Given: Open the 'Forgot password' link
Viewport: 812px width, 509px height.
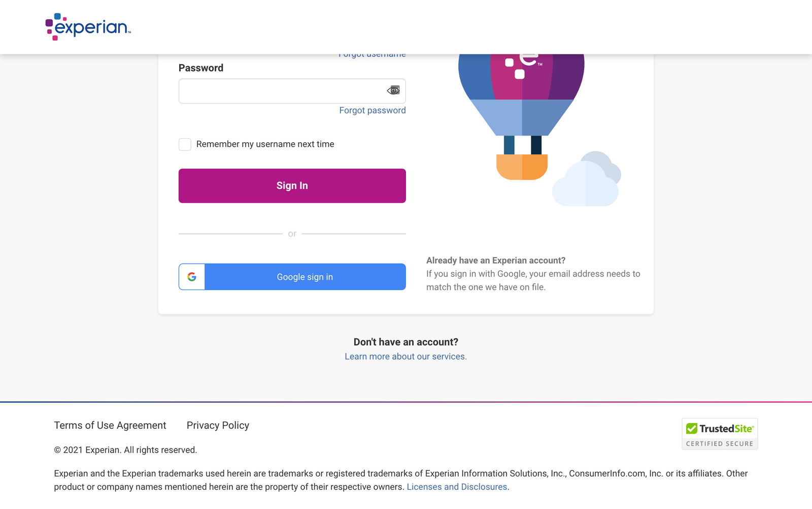Looking at the screenshot, I should click(372, 110).
